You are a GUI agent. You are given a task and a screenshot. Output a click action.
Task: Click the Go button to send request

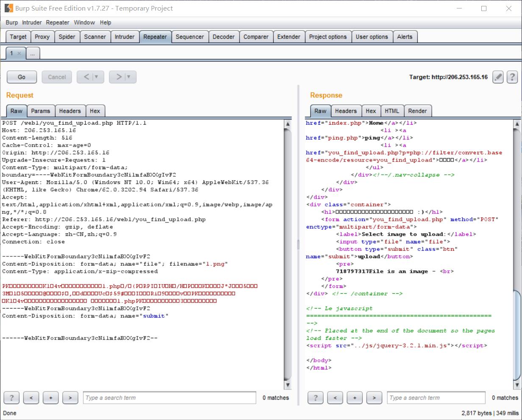point(22,77)
